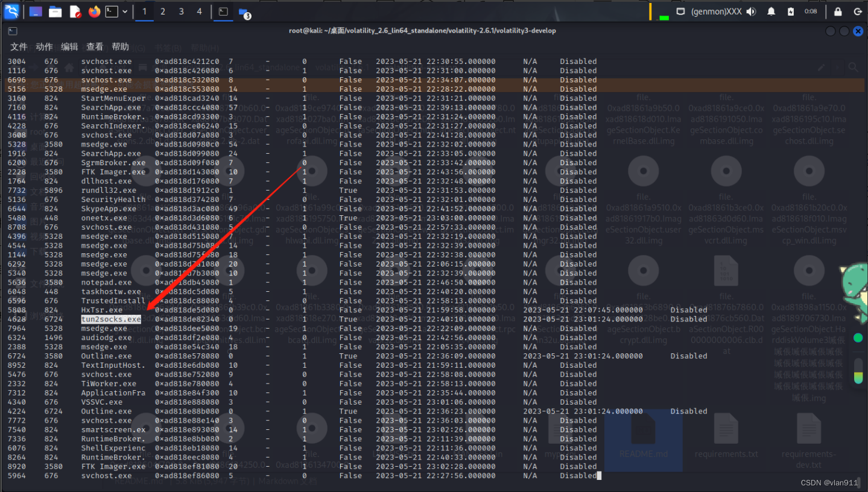Viewport: 868px width, 492px height.
Task: Click the (genmon)XXX panel text
Action: tap(716, 11)
